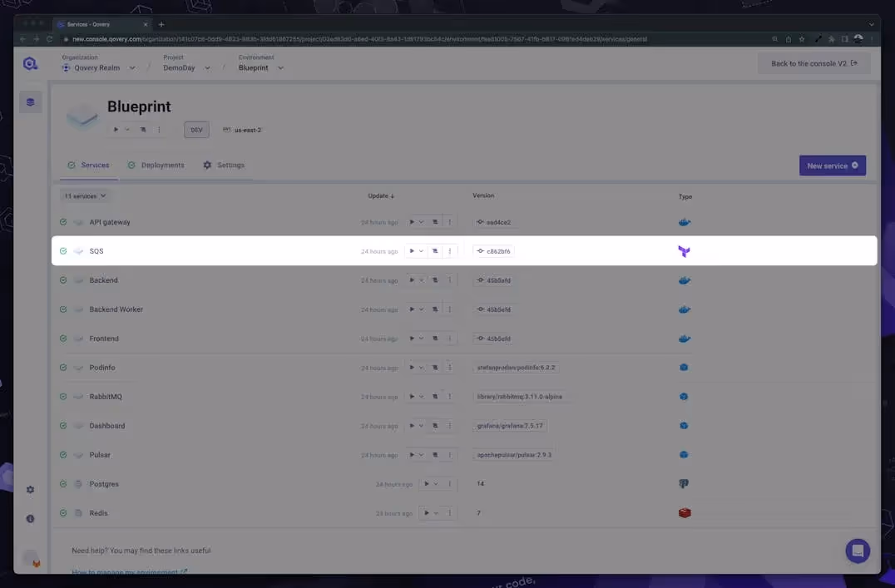Viewport: 895px width, 588px height.
Task: Open the kebab menu on the Redis row
Action: point(449,512)
